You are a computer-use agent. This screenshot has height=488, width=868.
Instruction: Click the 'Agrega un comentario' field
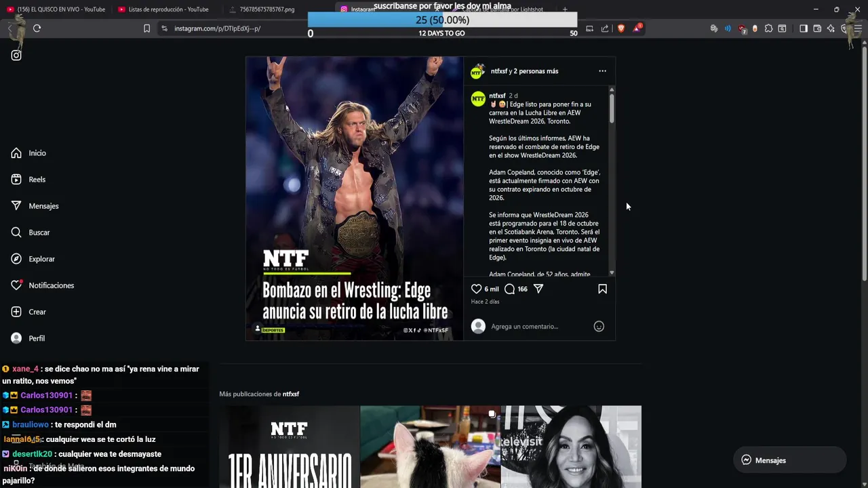pyautogui.click(x=539, y=327)
